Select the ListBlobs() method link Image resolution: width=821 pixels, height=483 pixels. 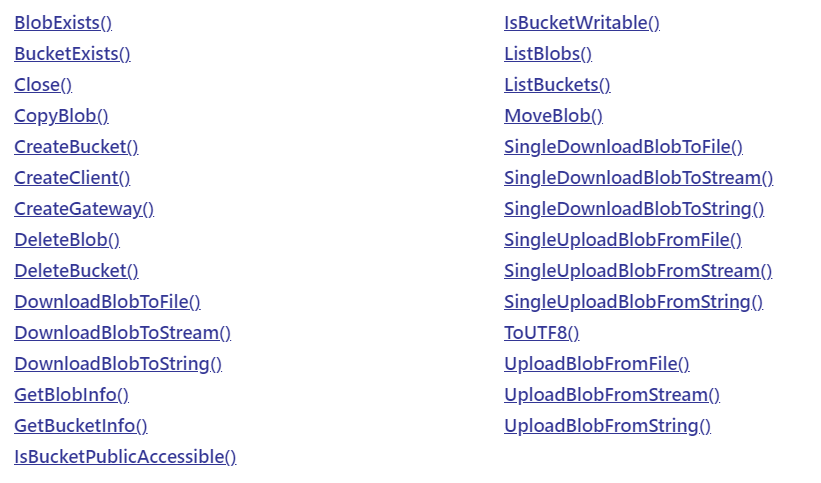[548, 54]
